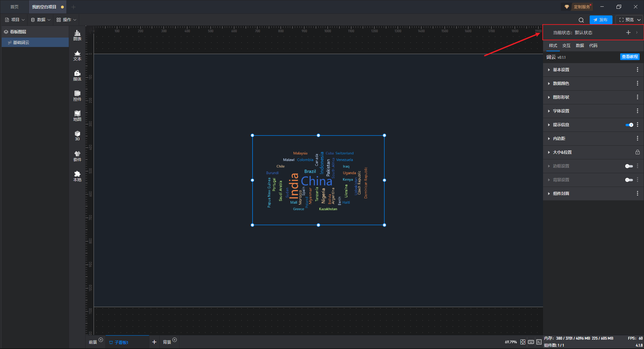This screenshot has width=644, height=349.
Task: Expand the 字体设置 section
Action: [561, 111]
